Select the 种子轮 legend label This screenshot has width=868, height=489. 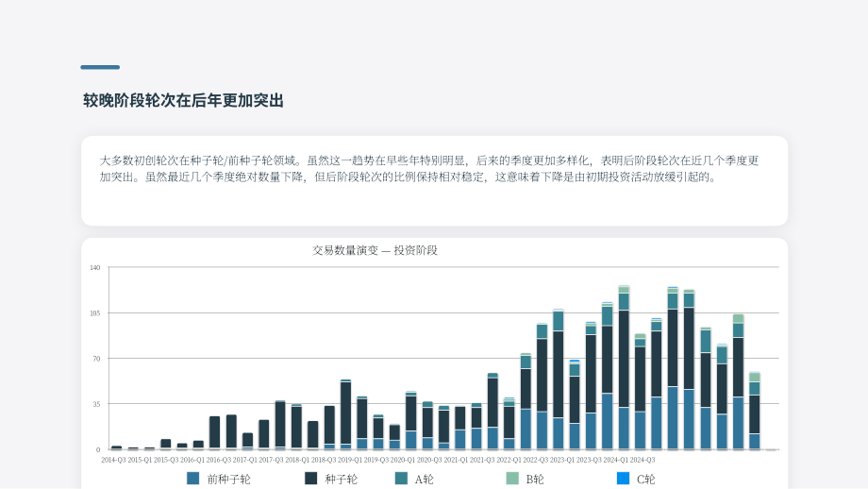click(341, 480)
